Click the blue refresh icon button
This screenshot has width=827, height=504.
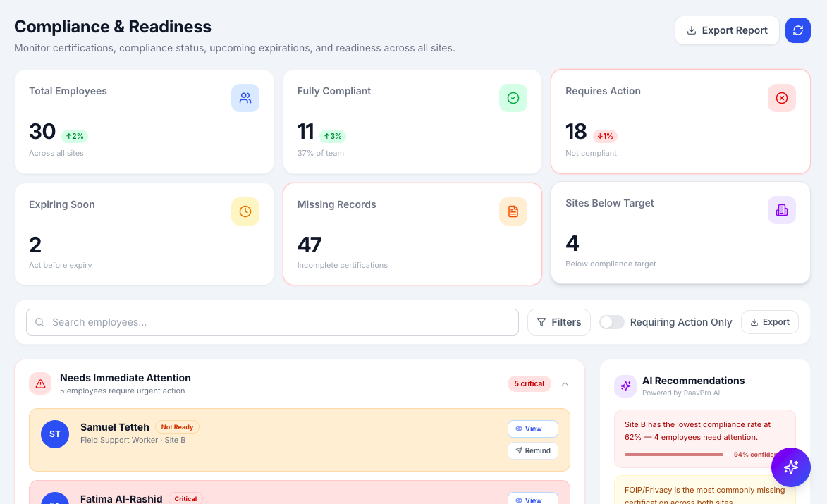[797, 30]
